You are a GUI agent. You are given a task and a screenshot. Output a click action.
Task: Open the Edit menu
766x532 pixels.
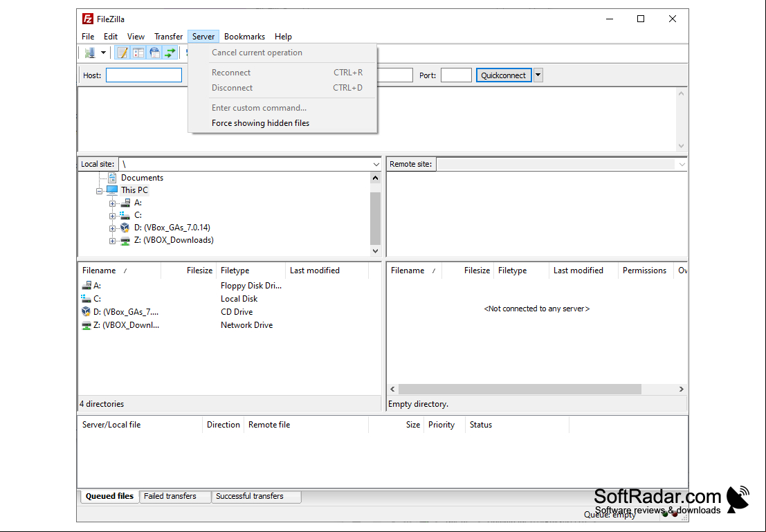[111, 37]
